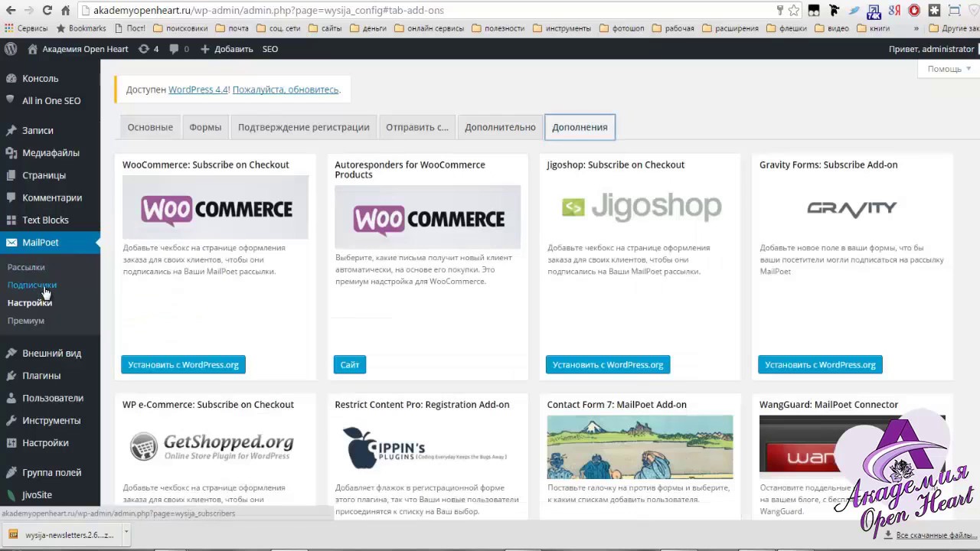Click the SEO item in admin bar

click(270, 49)
